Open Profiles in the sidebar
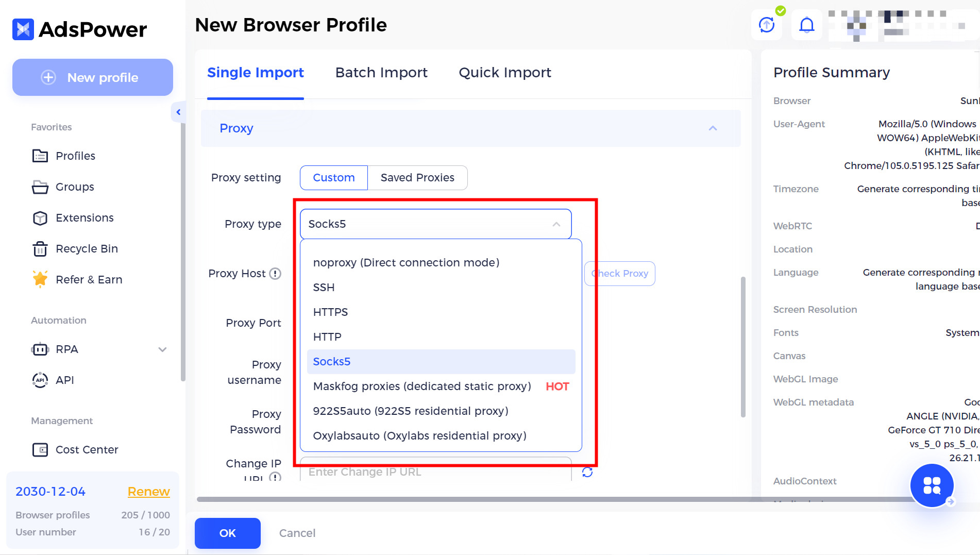The height and width of the screenshot is (555, 980). click(x=75, y=156)
